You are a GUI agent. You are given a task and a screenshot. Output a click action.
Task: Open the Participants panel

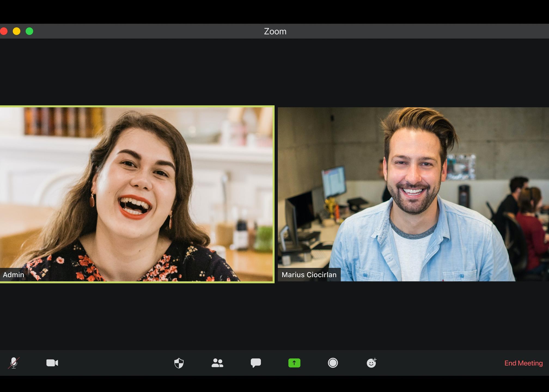217,363
